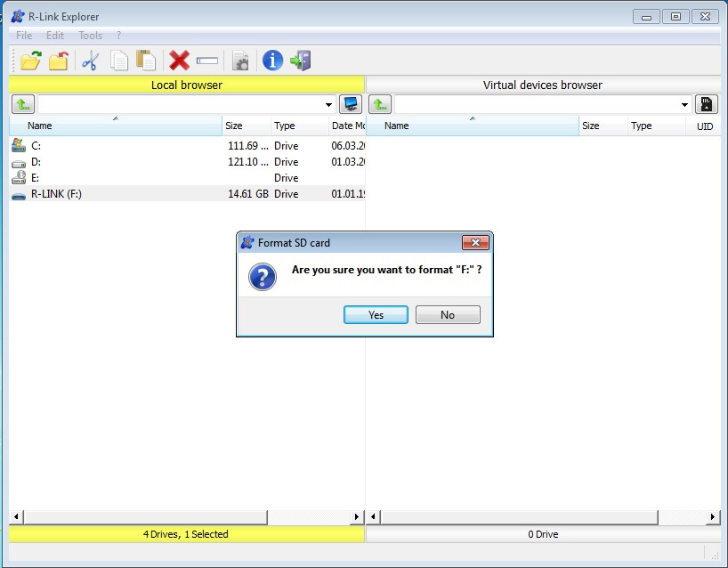Click the SD card icon
The width and height of the screenshot is (728, 568).
(x=706, y=104)
